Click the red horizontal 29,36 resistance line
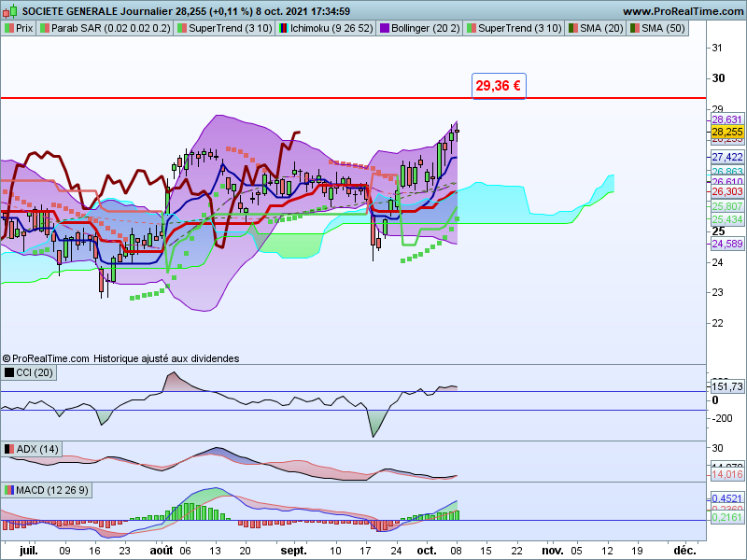Screen dimensions: 747x560 353,98
